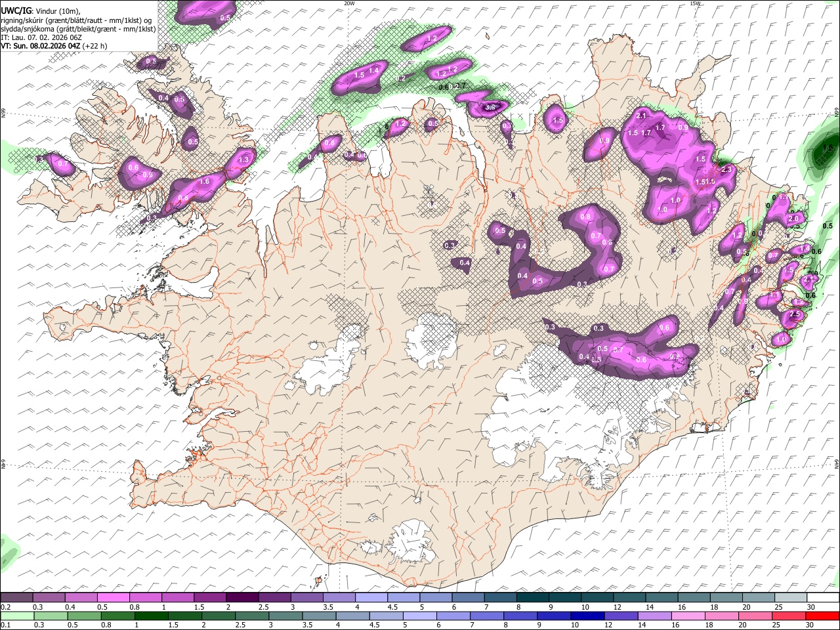The image size is (840, 630).
Task: Click the light lavender 4–4.5 swatch in upper legend
Action: (x=371, y=597)
